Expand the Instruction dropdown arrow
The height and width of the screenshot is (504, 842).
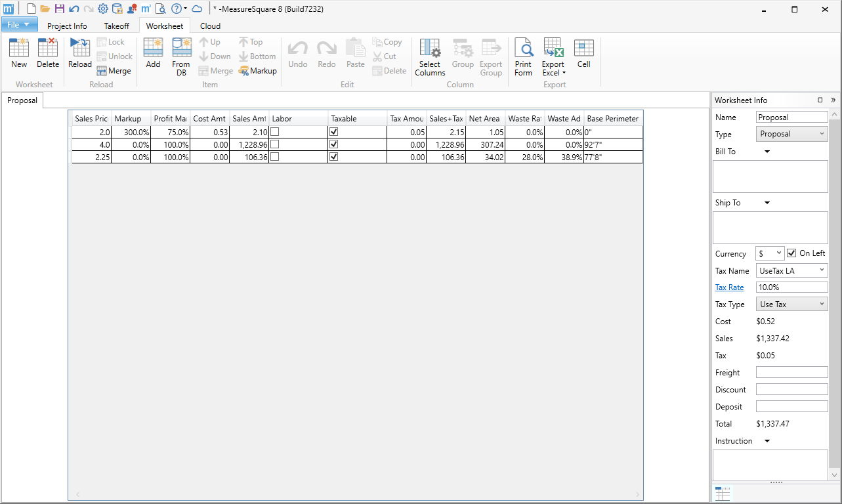(767, 441)
